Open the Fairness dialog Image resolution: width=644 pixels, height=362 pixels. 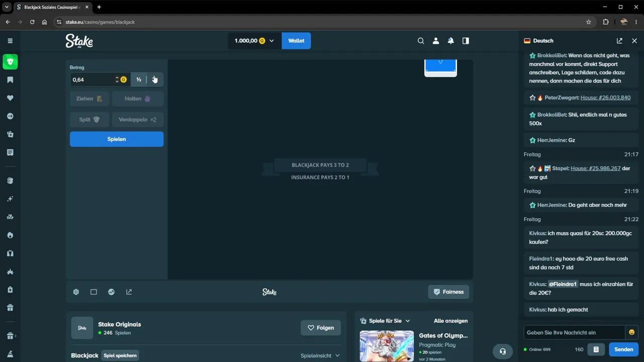(449, 292)
